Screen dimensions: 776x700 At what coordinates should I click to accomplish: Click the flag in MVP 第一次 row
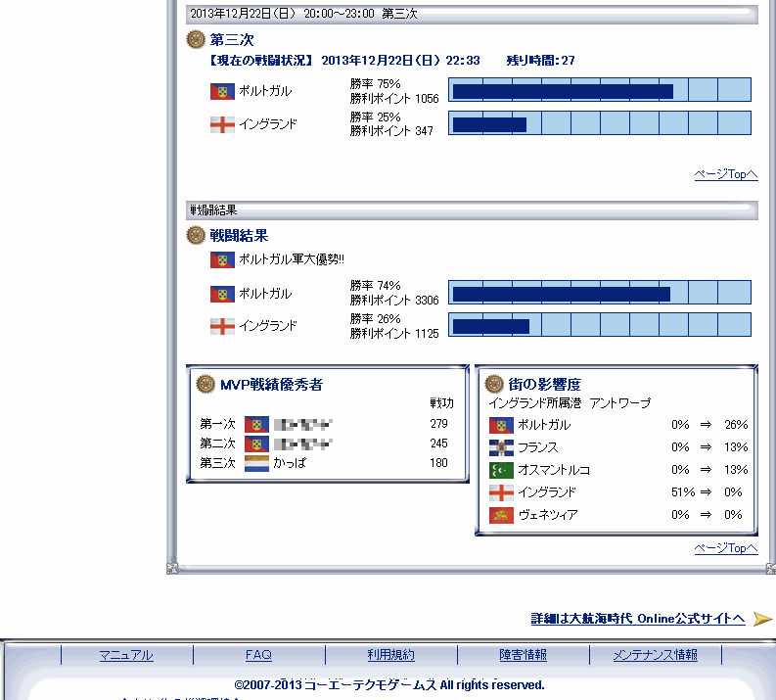coord(256,424)
